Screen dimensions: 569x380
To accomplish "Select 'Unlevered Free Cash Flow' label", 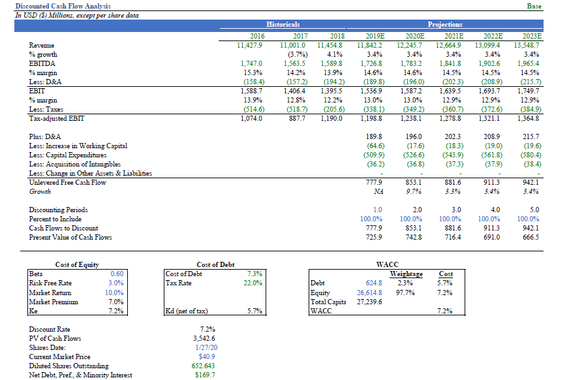I will tap(67, 182).
